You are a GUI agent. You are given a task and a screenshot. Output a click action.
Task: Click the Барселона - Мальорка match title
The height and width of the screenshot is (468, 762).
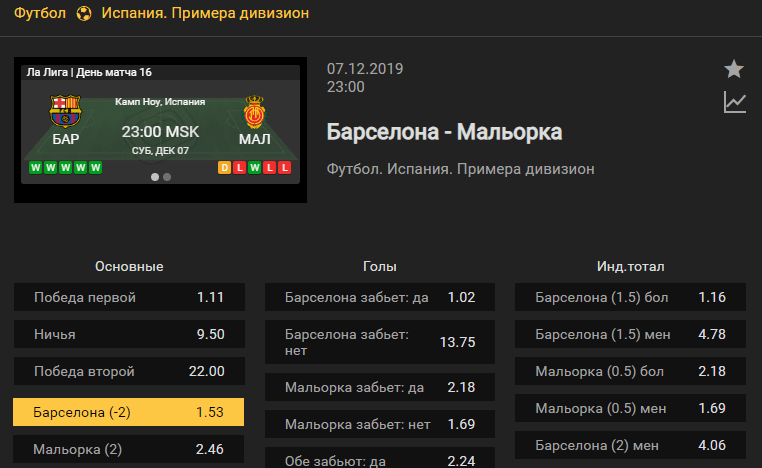click(444, 132)
